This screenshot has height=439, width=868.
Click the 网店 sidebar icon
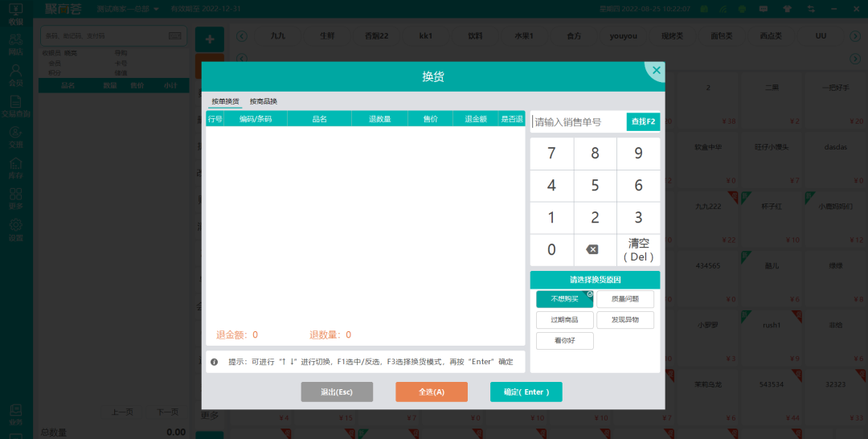click(15, 43)
